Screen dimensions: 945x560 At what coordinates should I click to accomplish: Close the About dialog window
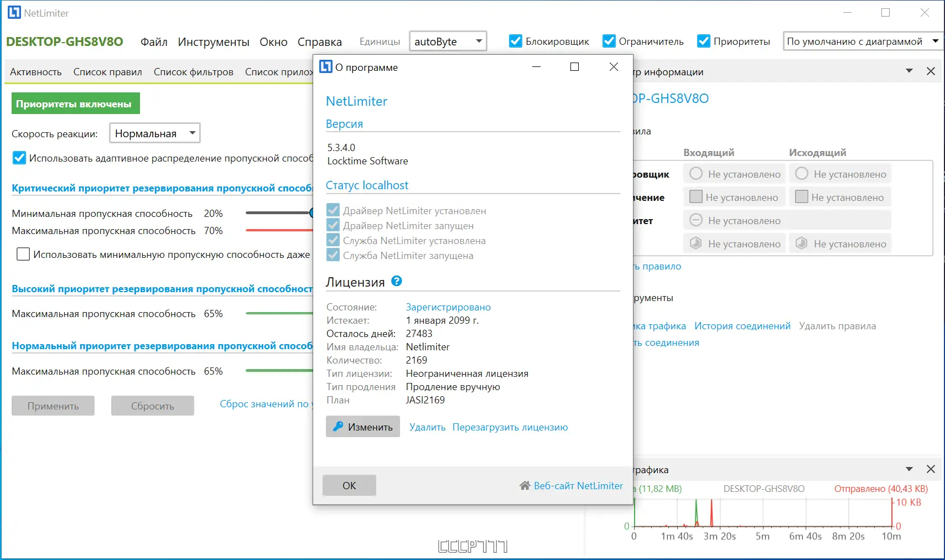click(x=614, y=67)
